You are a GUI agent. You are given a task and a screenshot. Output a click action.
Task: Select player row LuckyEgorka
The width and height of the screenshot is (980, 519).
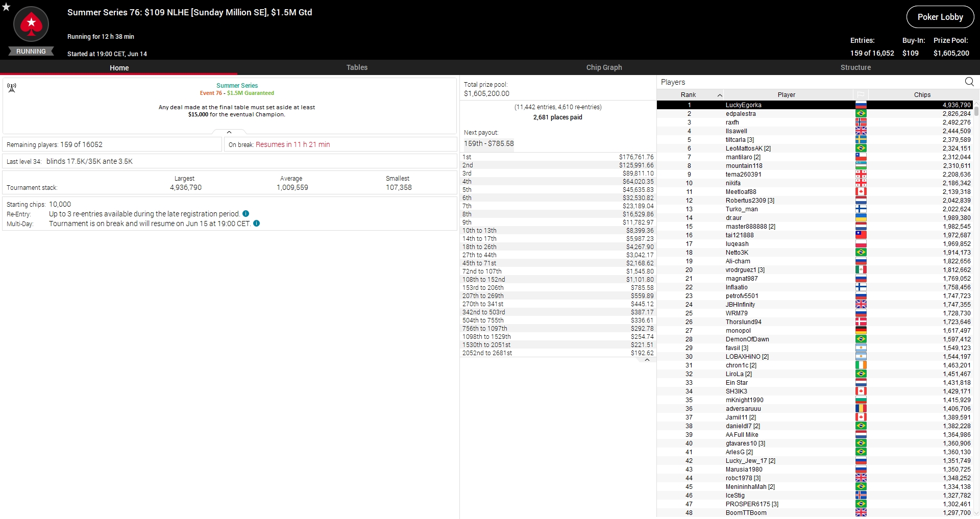click(815, 105)
